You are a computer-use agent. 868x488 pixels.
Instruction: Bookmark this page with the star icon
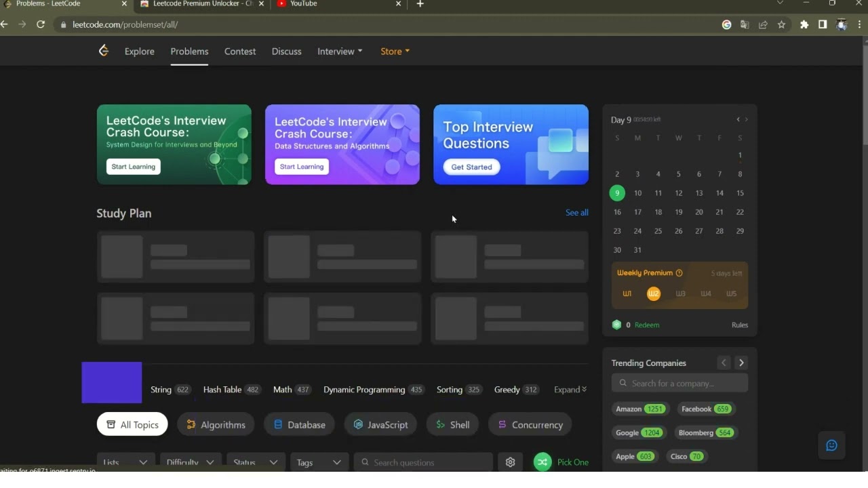click(782, 24)
